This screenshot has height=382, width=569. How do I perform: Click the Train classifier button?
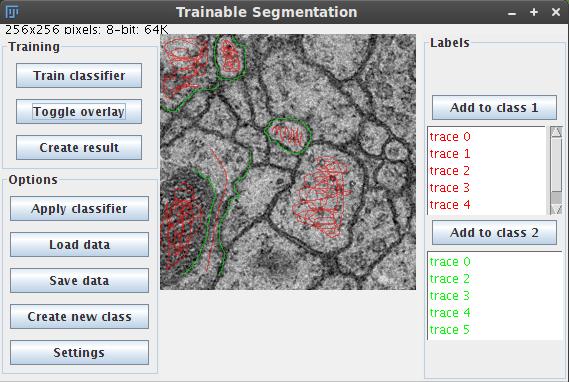[79, 75]
